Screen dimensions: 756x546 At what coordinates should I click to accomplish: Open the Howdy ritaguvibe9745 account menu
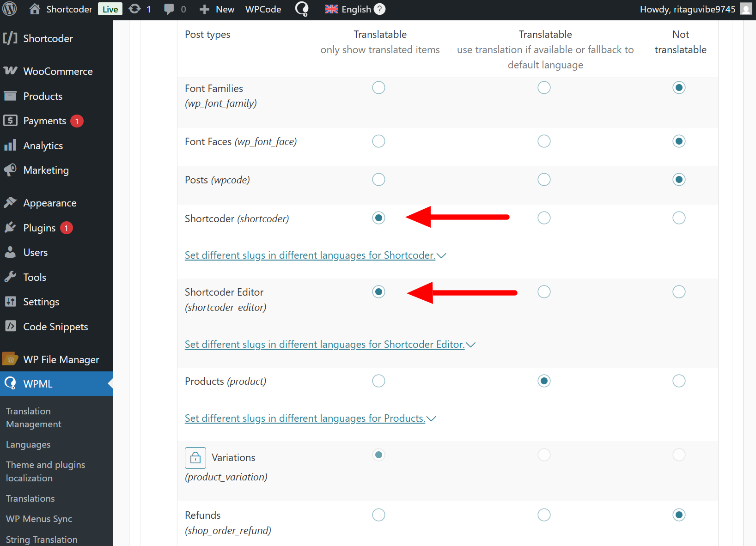[687, 9]
